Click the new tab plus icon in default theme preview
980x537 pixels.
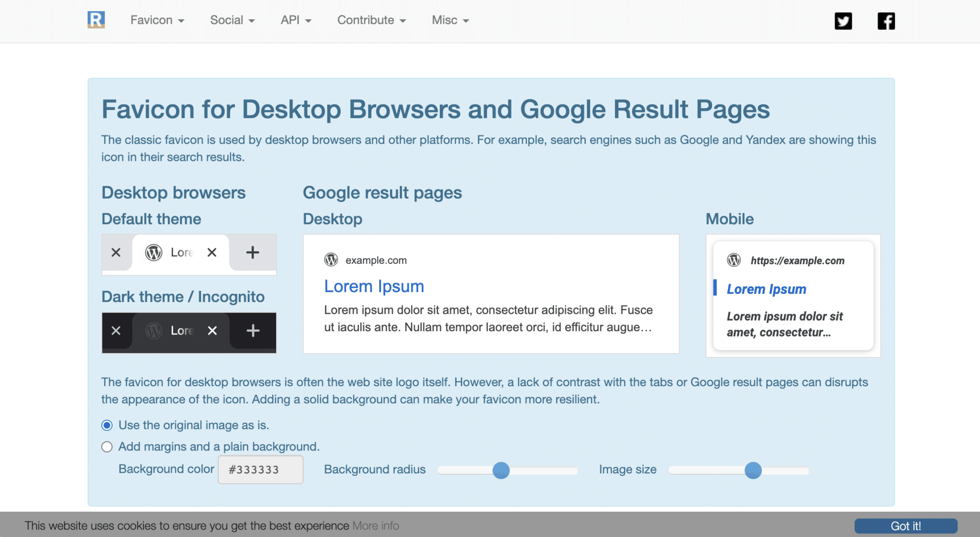[252, 252]
